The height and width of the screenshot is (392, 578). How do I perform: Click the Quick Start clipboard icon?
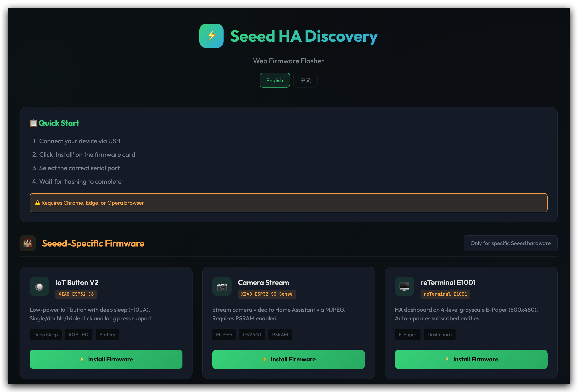coord(33,123)
